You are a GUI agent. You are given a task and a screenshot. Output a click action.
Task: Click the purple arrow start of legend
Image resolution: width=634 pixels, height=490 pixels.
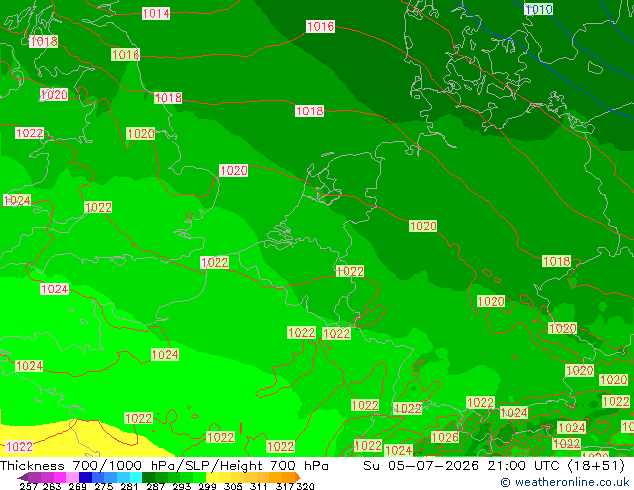point(23,477)
